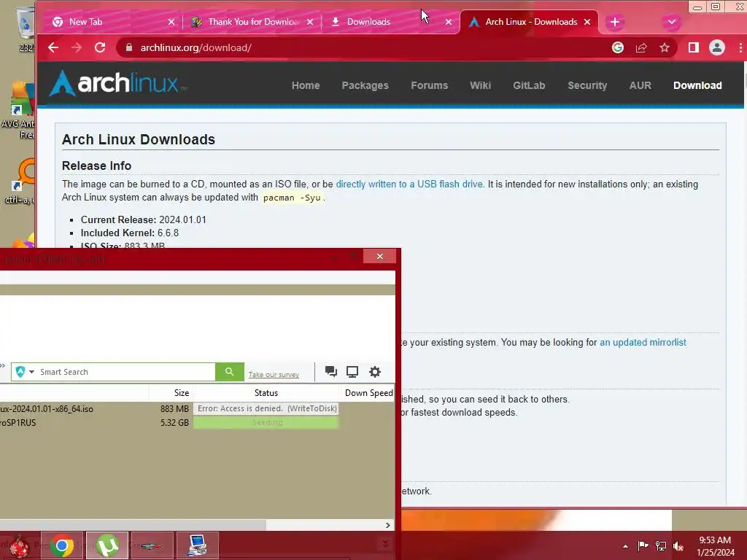Click the Arch Linux logo
This screenshot has width=747, height=560.
[x=118, y=83]
